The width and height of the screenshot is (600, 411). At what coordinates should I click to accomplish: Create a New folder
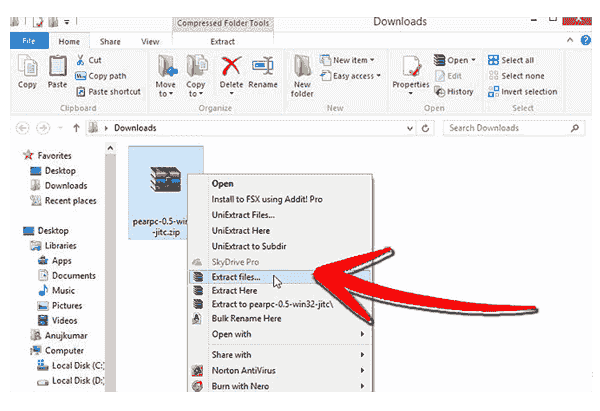[302, 76]
